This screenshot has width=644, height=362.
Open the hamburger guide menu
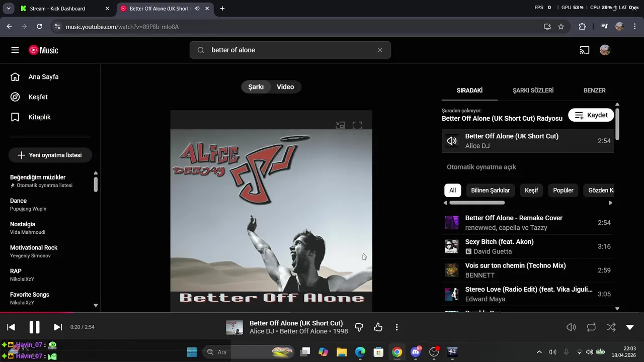(x=15, y=50)
